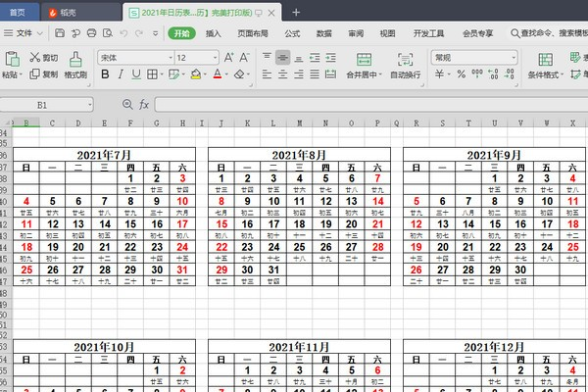Click the eraser clear-format icon
This screenshot has height=392, width=588.
239,74
